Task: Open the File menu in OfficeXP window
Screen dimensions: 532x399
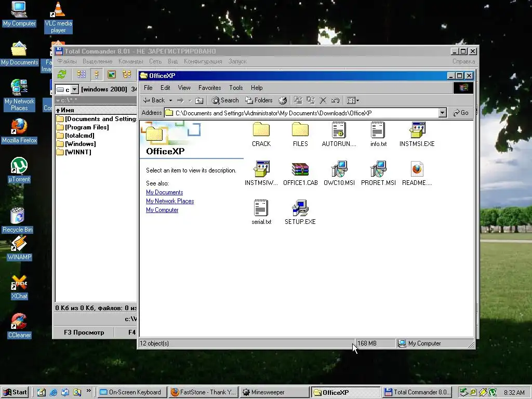Action: (148, 88)
